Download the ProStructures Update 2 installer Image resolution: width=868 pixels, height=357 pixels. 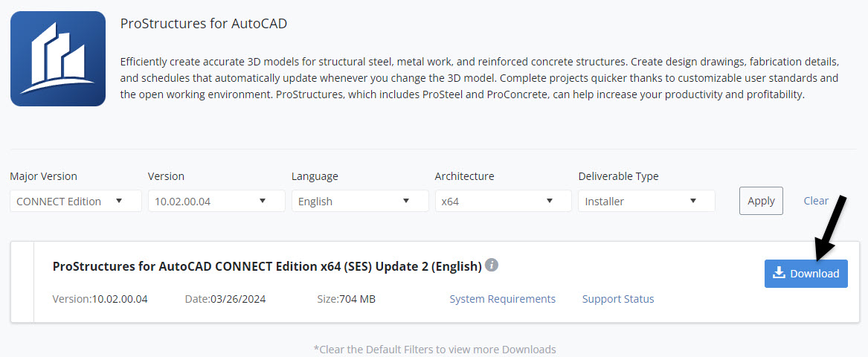pos(806,274)
